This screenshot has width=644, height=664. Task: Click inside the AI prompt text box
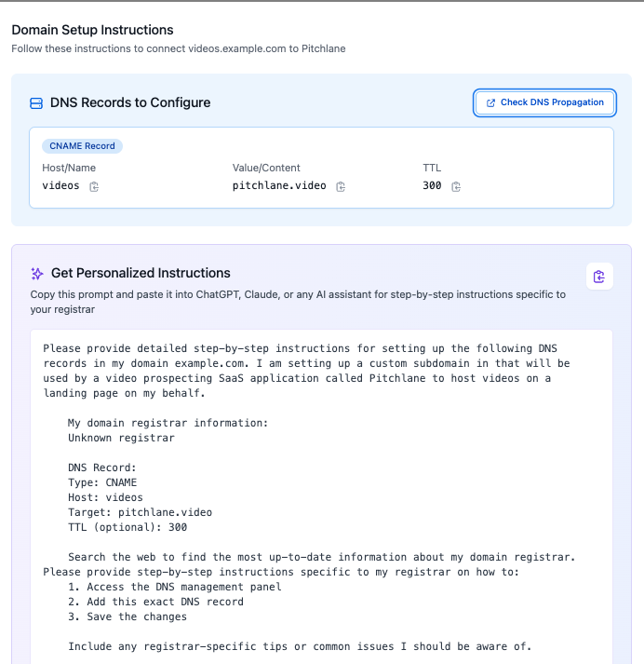click(x=322, y=496)
